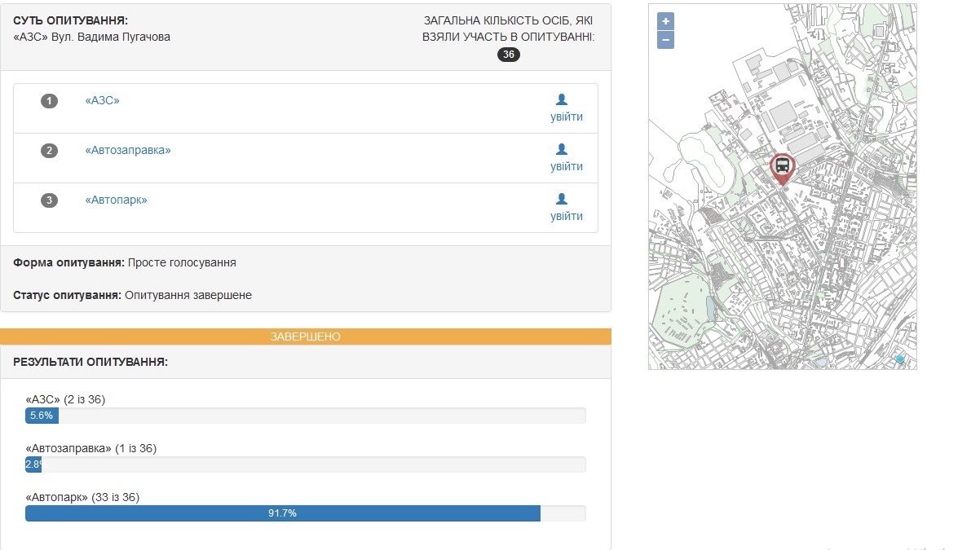Image resolution: width=980 pixels, height=550 pixels.
Task: Click the bus stop map marker
Action: 782,168
